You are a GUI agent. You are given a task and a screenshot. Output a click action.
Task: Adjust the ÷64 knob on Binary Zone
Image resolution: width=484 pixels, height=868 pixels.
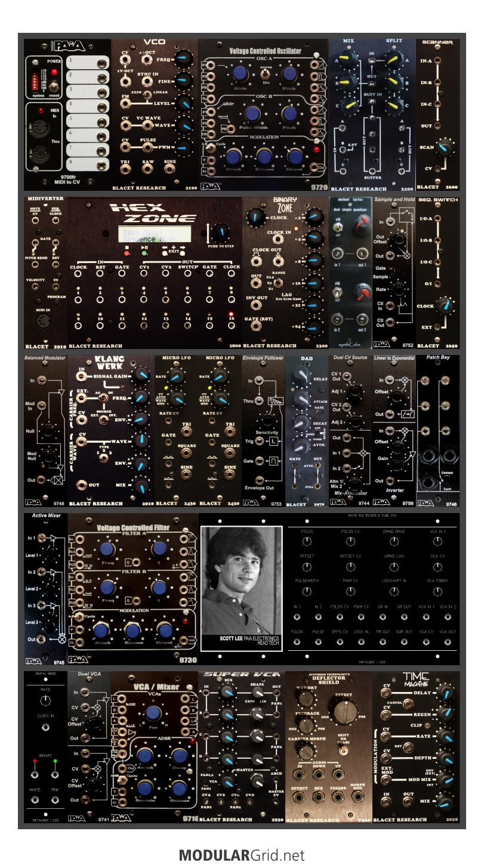pyautogui.click(x=315, y=327)
